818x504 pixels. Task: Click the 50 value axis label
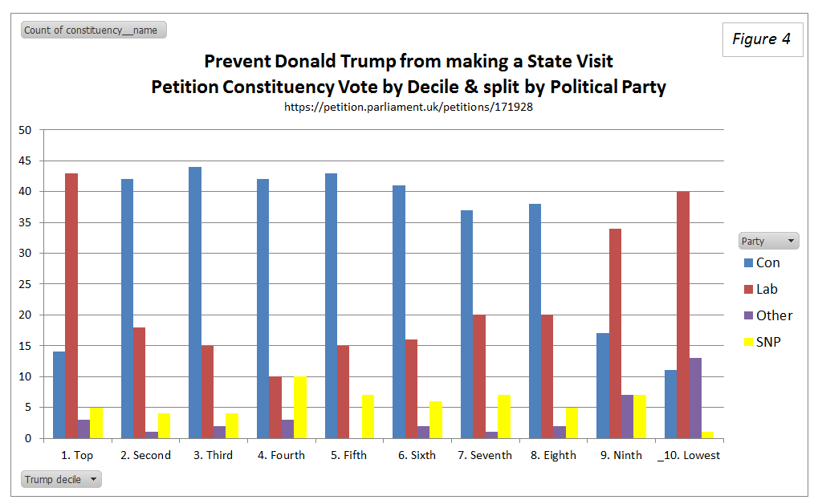pos(25,130)
